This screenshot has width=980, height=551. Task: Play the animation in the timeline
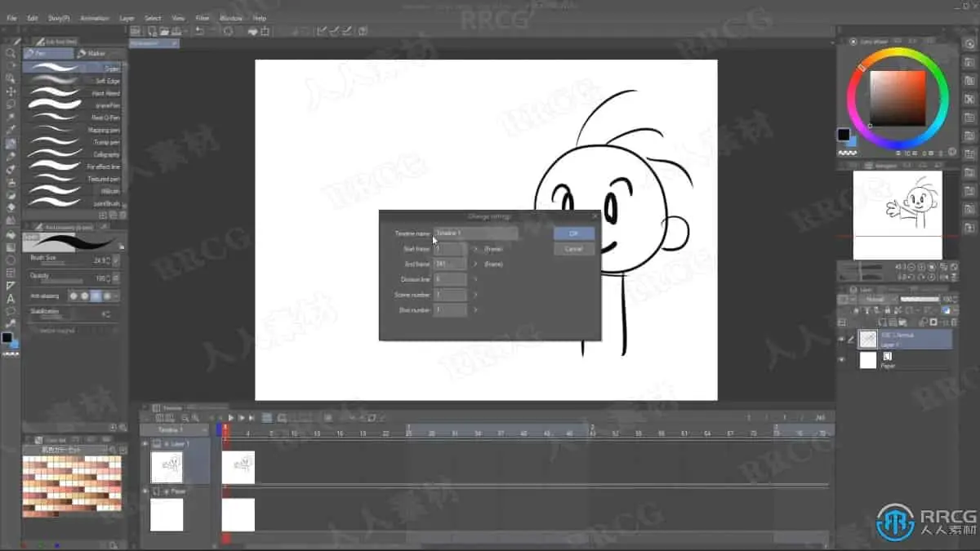coord(231,417)
